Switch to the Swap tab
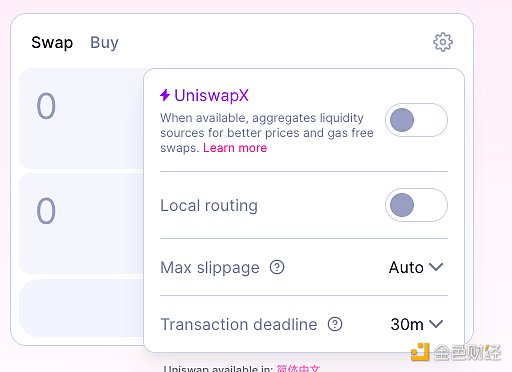Viewport: 512px width, 372px height. coord(52,43)
